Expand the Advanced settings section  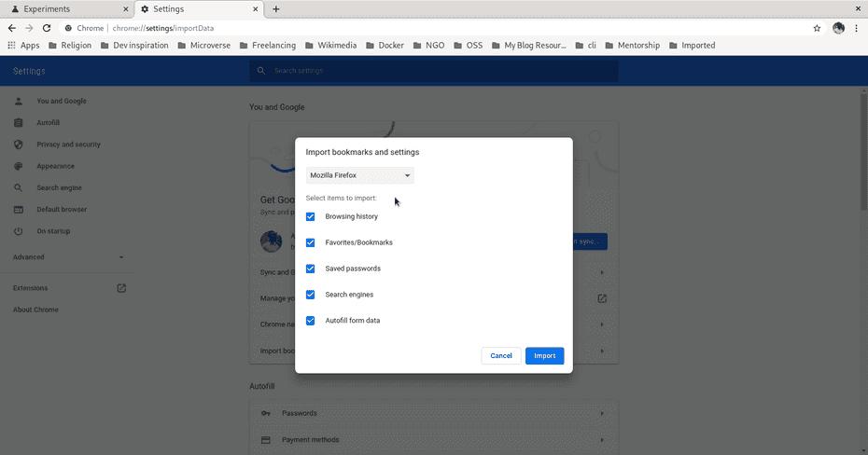pyautogui.click(x=68, y=257)
